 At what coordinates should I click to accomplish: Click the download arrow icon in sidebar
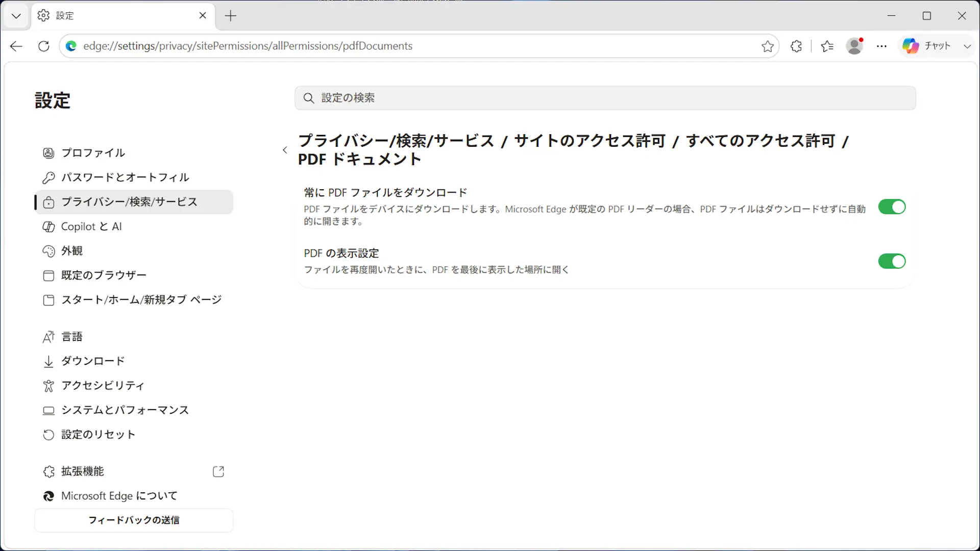[x=48, y=361]
